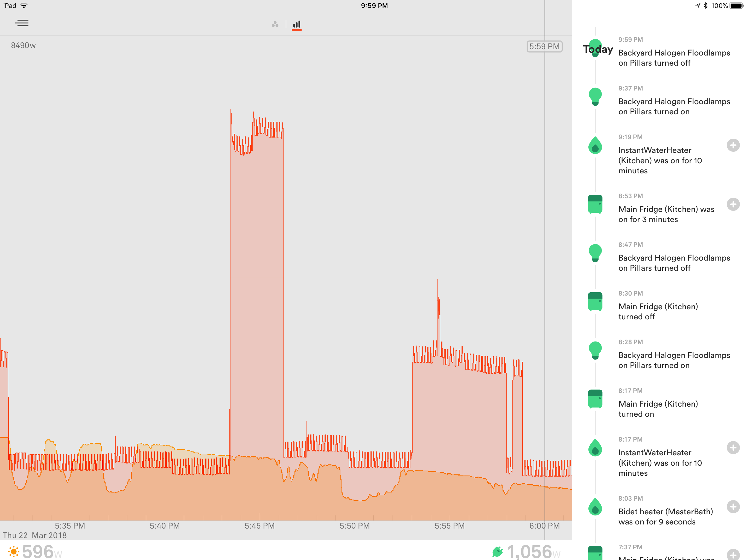Click the 9:37 PM floodlamp bulb icon
This screenshot has width=747, height=560.
point(595,97)
